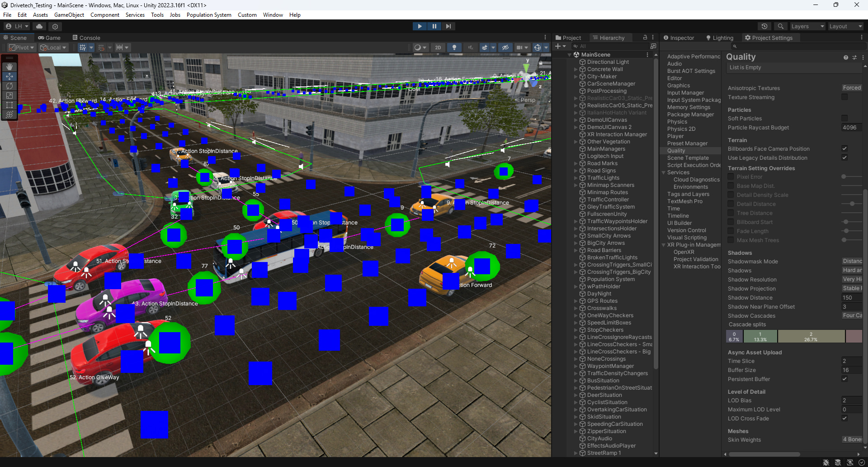
Task: Select the Rect Transform tool
Action: 9,105
